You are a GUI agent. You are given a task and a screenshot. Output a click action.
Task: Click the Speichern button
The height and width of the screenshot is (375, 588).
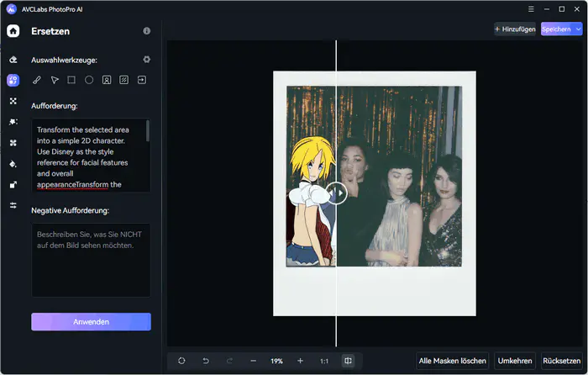click(557, 29)
